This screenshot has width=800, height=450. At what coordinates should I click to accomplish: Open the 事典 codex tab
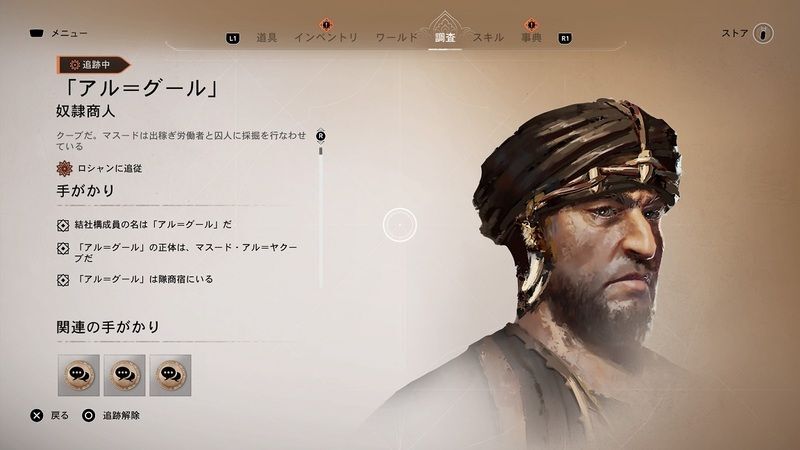tap(531, 37)
